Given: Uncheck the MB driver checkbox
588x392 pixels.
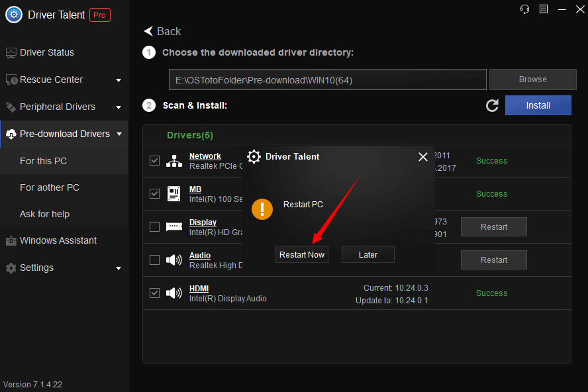Looking at the screenshot, I should click(154, 193).
